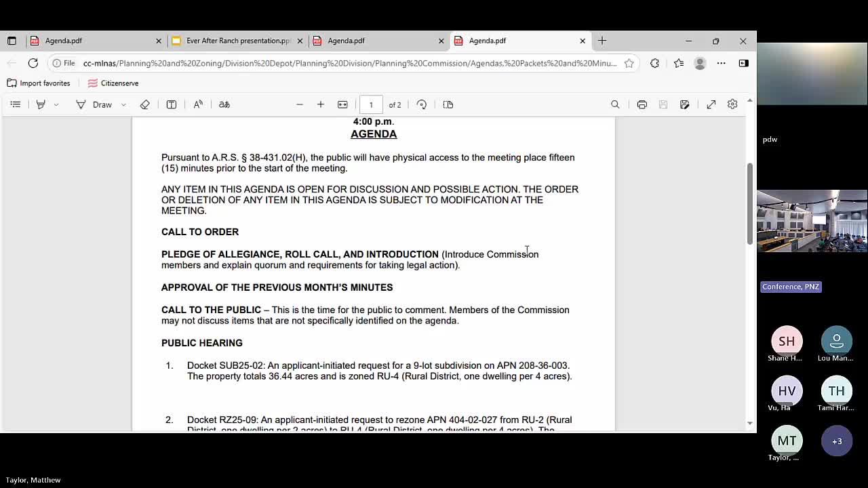This screenshot has height=488, width=868.
Task: Select the Draw pen tool
Action: (x=94, y=104)
